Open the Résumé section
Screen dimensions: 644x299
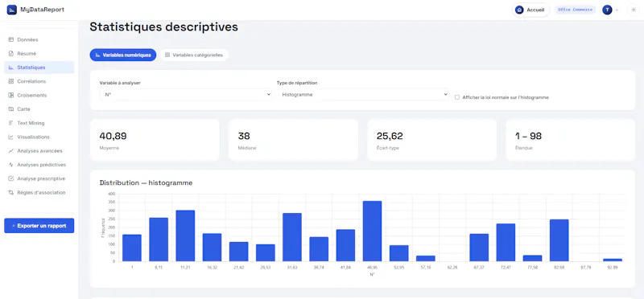pos(39,54)
